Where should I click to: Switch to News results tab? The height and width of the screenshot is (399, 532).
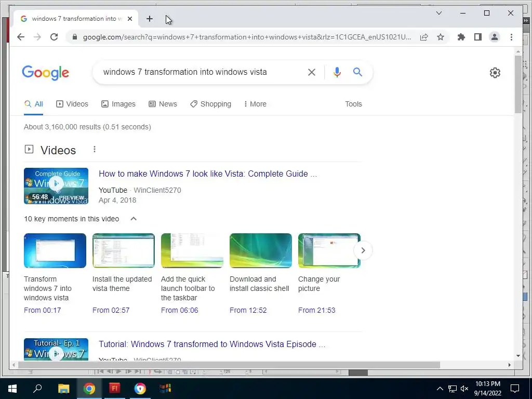coord(163,104)
